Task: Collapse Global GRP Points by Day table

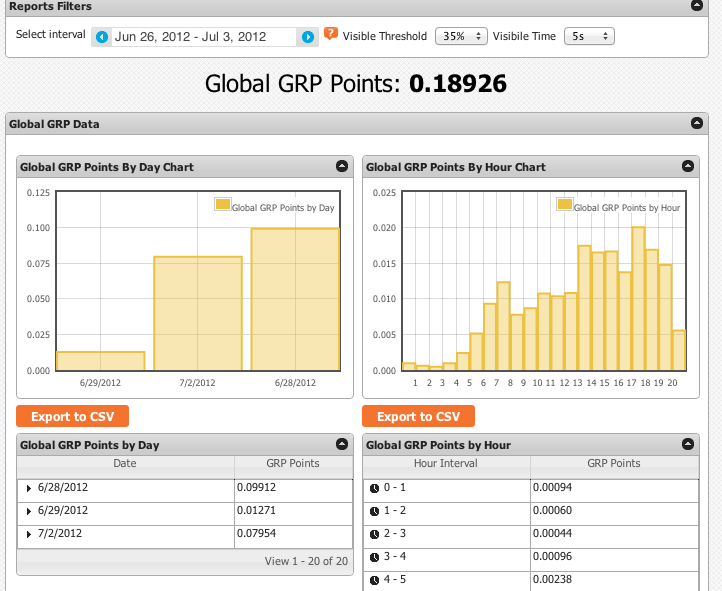Action: 341,445
